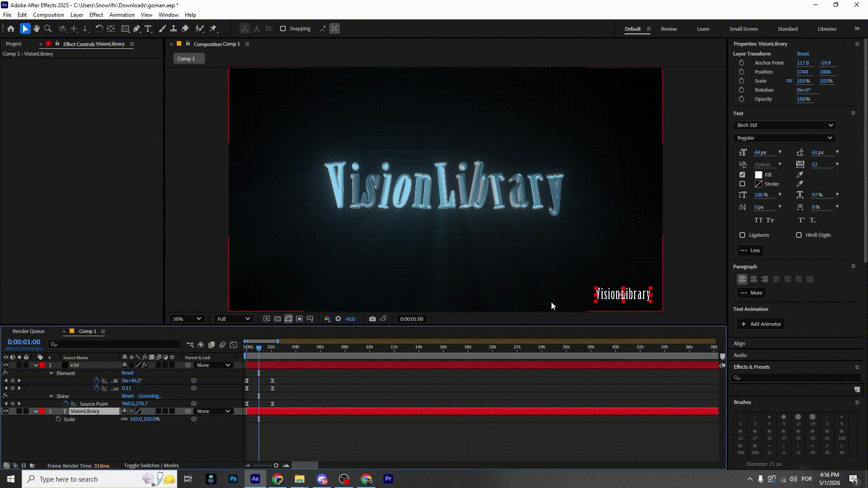Select the Home tool icon
Screen dimensions: 868x488
(11, 28)
